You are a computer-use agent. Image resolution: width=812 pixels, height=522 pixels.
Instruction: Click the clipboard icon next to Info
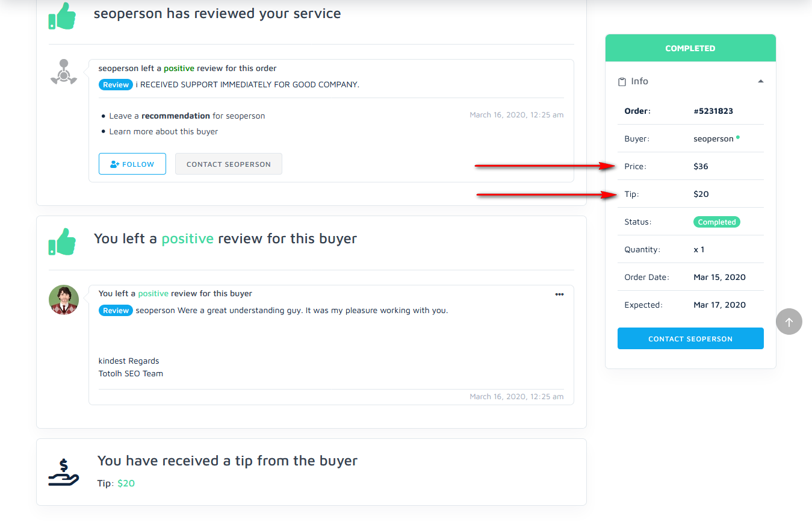coord(622,81)
